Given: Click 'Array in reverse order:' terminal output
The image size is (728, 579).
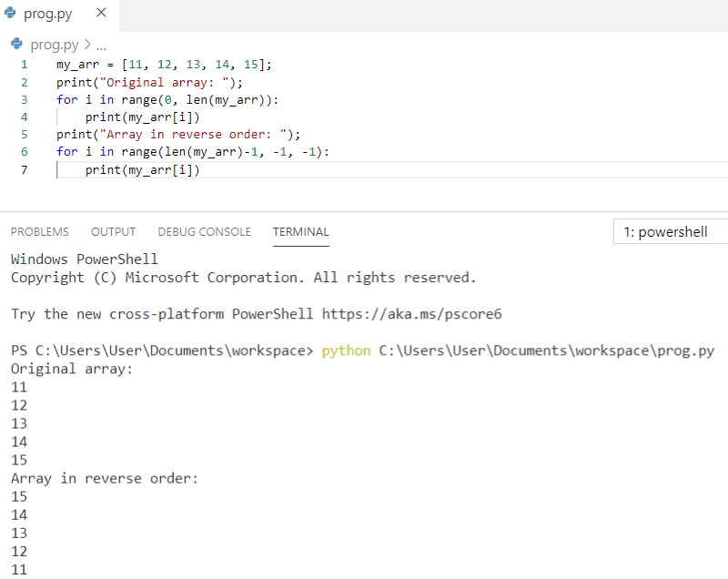Looking at the screenshot, I should click(105, 479).
